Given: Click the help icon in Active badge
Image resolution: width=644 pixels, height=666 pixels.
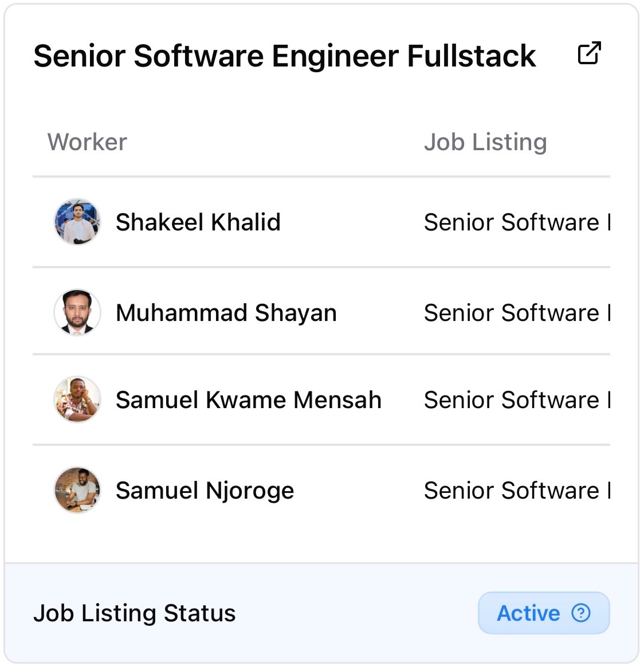Looking at the screenshot, I should point(580,613).
